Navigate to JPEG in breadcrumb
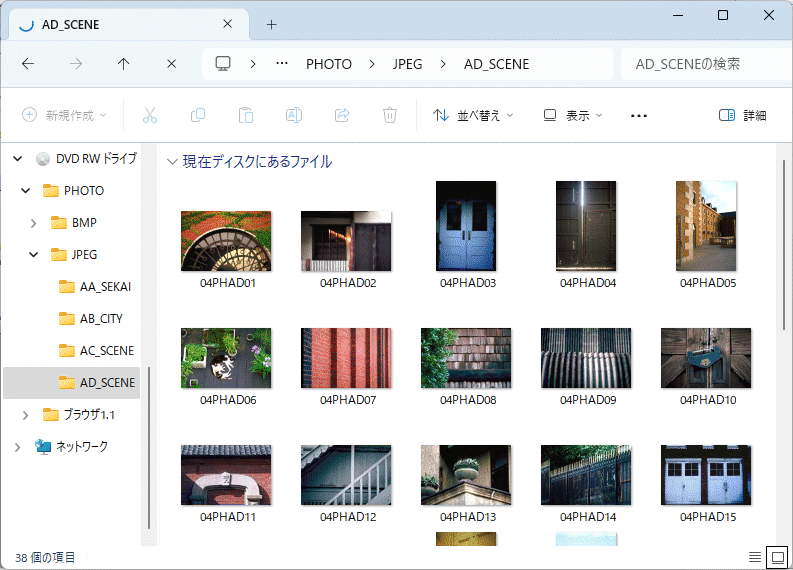793x570 pixels. [x=407, y=64]
